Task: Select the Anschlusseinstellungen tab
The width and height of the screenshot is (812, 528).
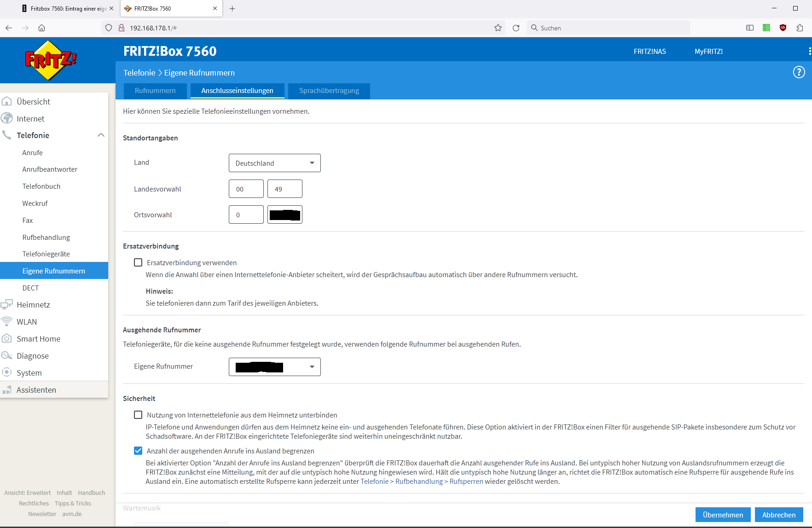Action: coord(237,91)
